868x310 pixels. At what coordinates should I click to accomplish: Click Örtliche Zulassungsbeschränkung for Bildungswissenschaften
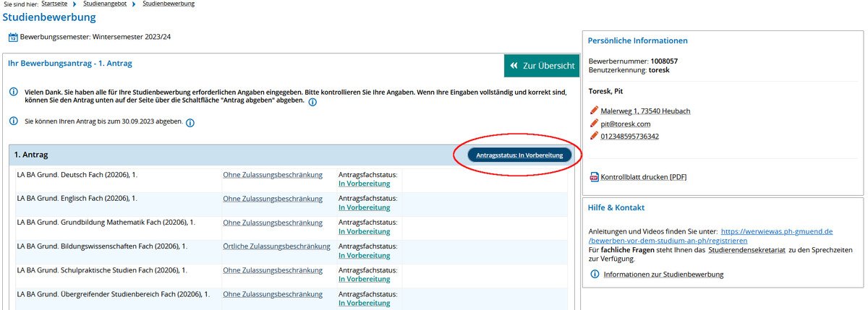pyautogui.click(x=276, y=246)
